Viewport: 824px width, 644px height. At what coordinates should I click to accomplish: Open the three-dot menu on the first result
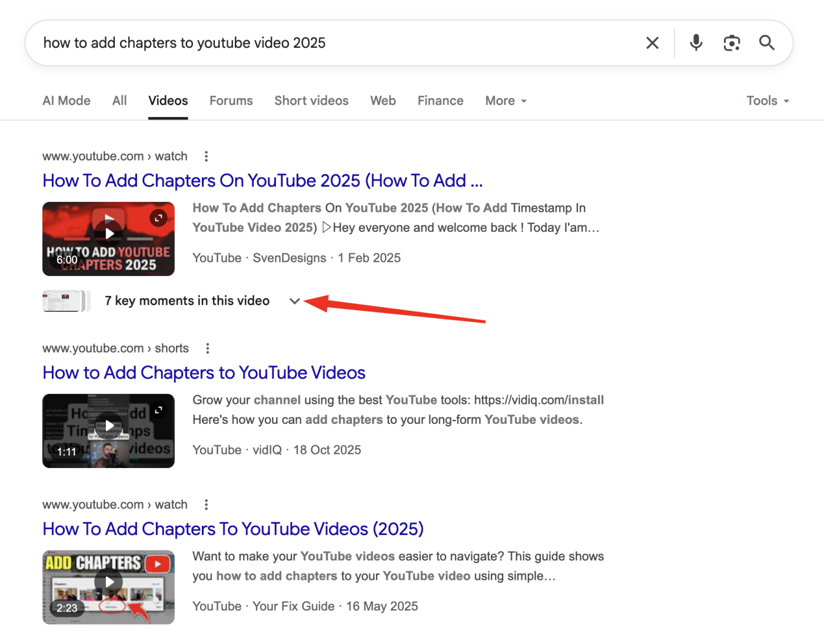coord(206,156)
